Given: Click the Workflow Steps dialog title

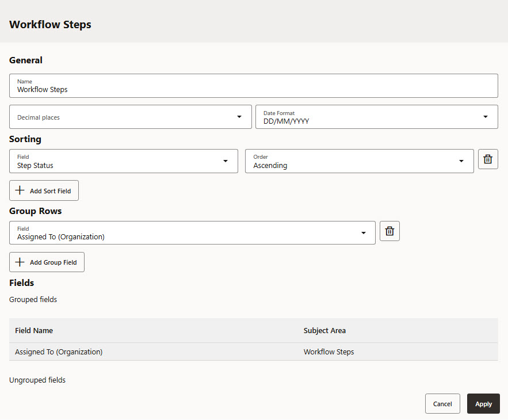Looking at the screenshot, I should coord(50,25).
